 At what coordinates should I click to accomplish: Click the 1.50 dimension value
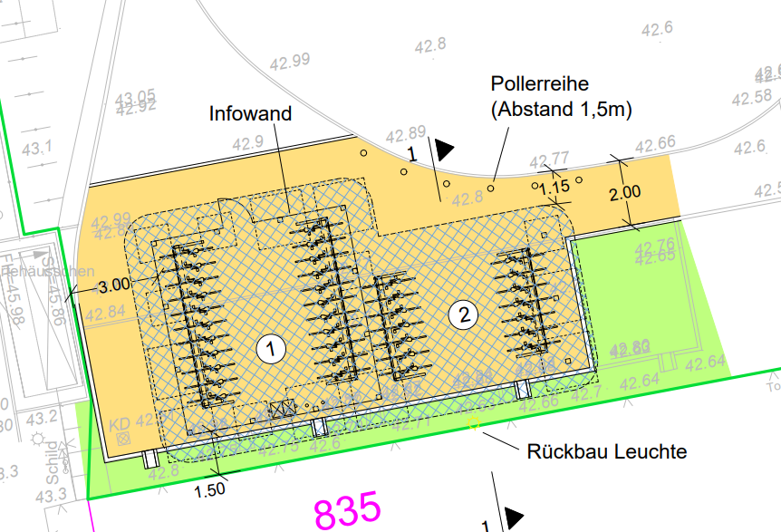[211, 489]
